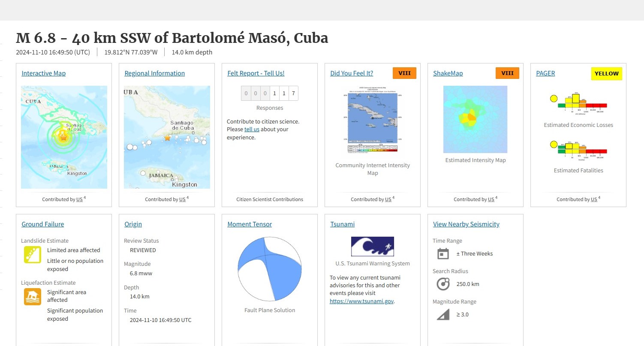Click the Interactive Map thumbnail image

(x=64, y=137)
